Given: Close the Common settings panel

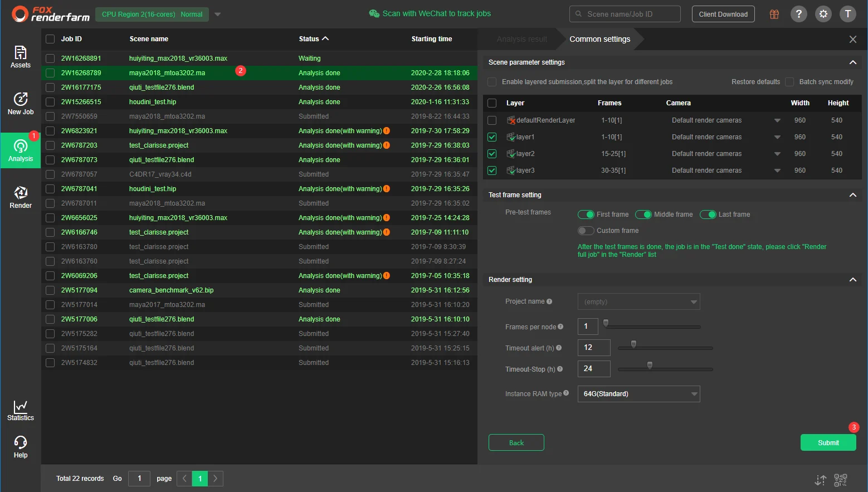Looking at the screenshot, I should [853, 39].
